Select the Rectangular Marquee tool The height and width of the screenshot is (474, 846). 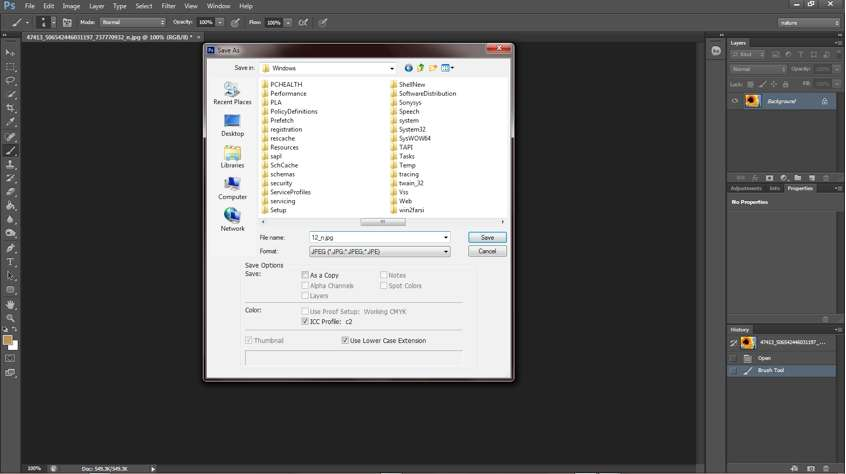[x=10, y=67]
